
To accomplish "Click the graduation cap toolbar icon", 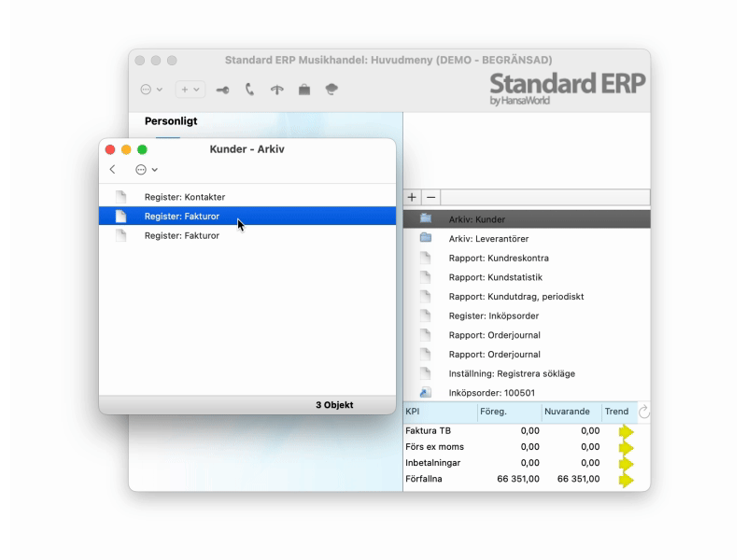I will tap(331, 89).
